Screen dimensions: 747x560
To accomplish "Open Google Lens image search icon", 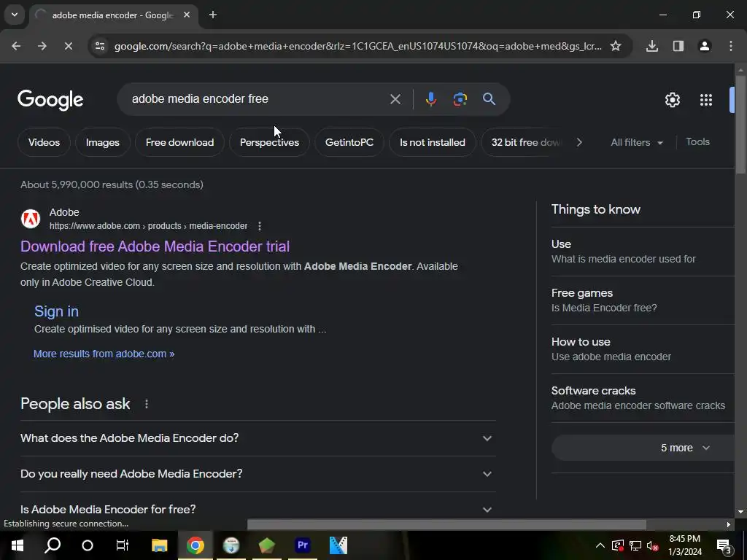I will [x=460, y=99].
